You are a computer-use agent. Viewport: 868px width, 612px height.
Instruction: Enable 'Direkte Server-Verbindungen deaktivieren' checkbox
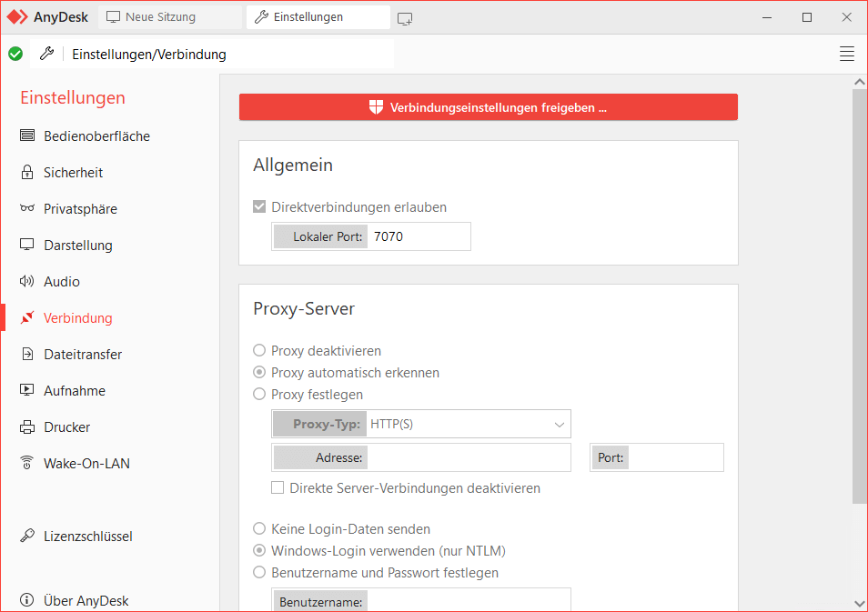coord(278,488)
